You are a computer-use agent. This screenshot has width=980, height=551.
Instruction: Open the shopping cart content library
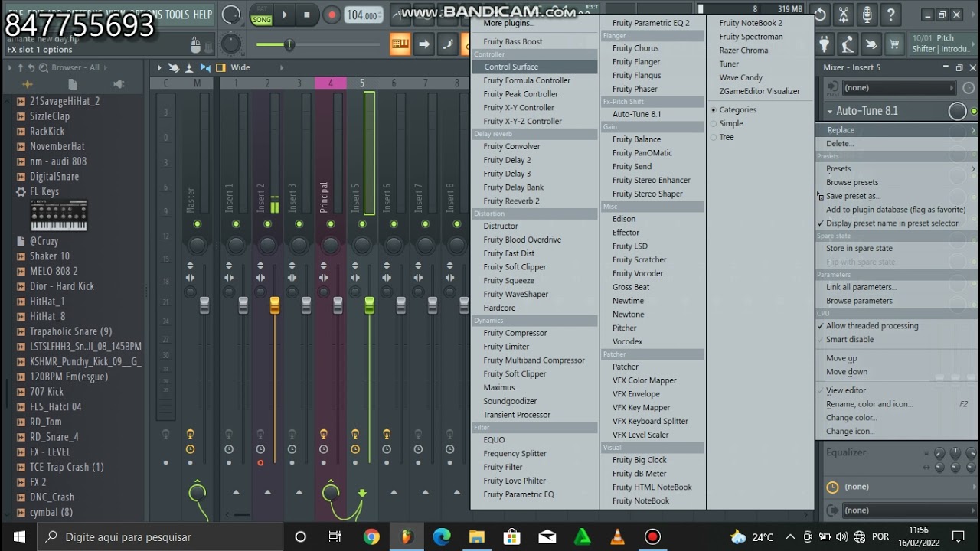point(893,44)
